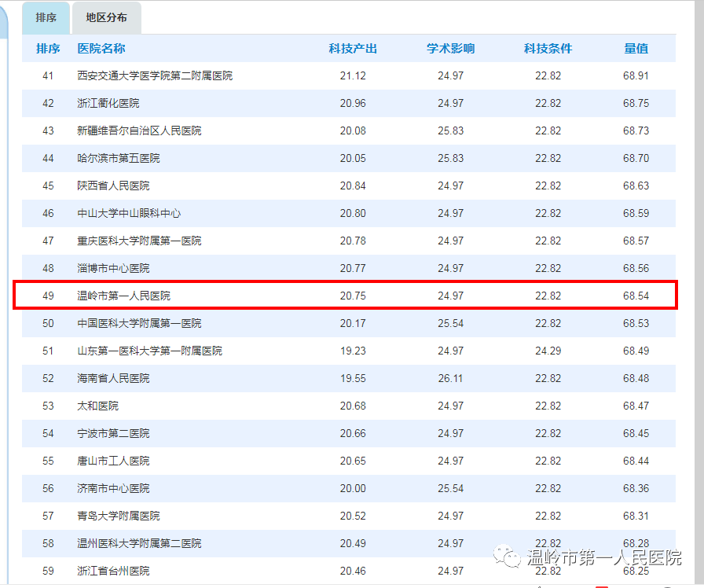This screenshot has width=704, height=588.
Task: Select 重庆医科大学附属第一医院 hospital name
Action: [x=139, y=241]
